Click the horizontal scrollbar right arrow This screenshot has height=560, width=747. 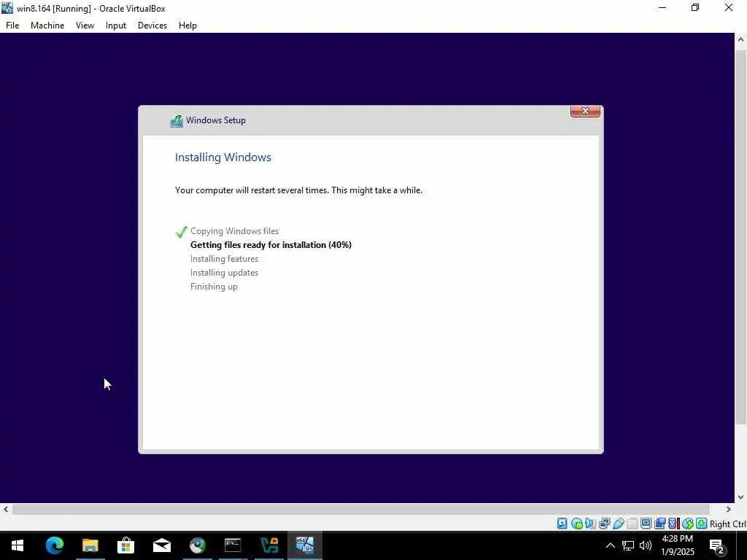(729, 509)
